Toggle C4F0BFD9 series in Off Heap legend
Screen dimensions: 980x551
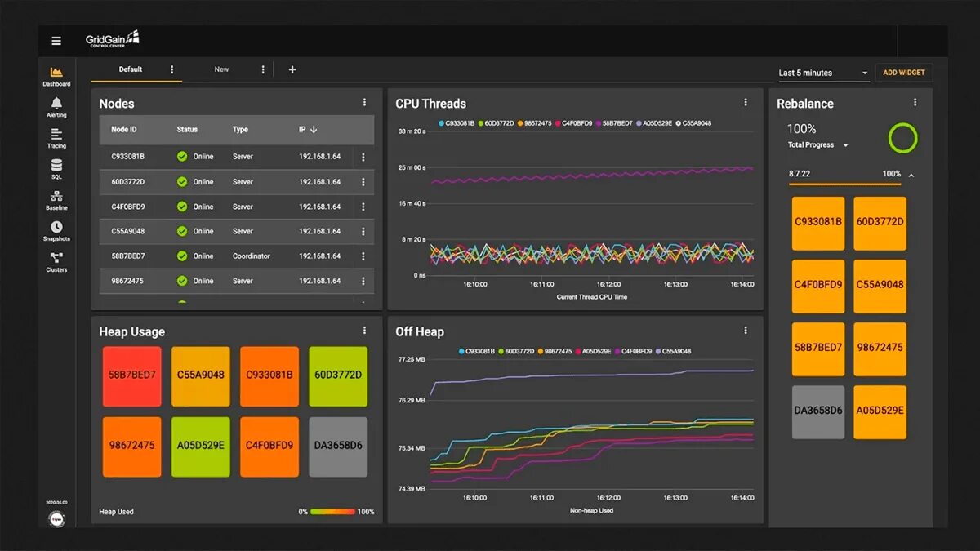click(x=633, y=352)
